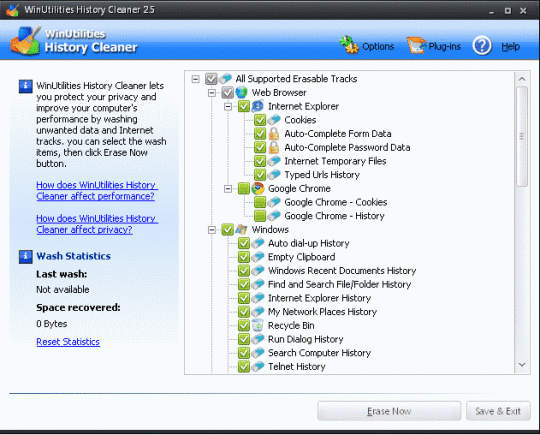Screen dimensions: 540x435
Task: Click the eraser icon for Google Chrome - History
Action: [x=274, y=216]
